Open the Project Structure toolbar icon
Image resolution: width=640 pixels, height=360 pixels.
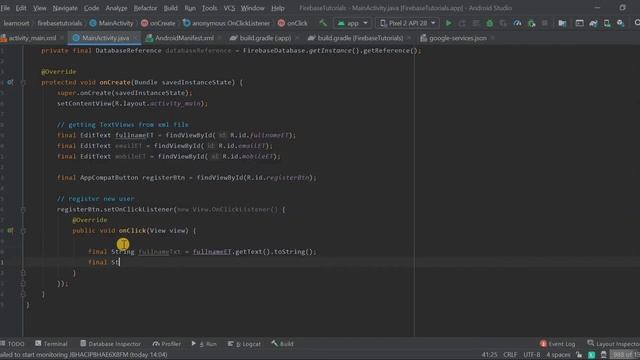[562, 23]
